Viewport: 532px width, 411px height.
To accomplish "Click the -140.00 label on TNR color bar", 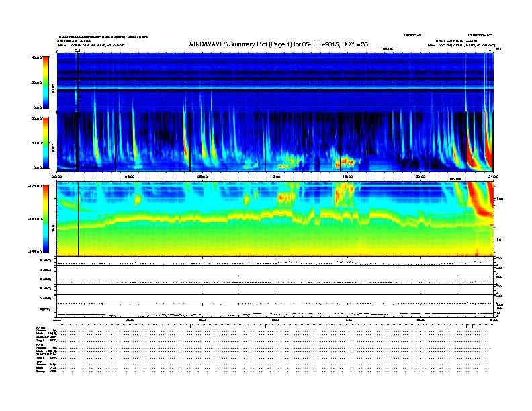I will tap(36, 219).
